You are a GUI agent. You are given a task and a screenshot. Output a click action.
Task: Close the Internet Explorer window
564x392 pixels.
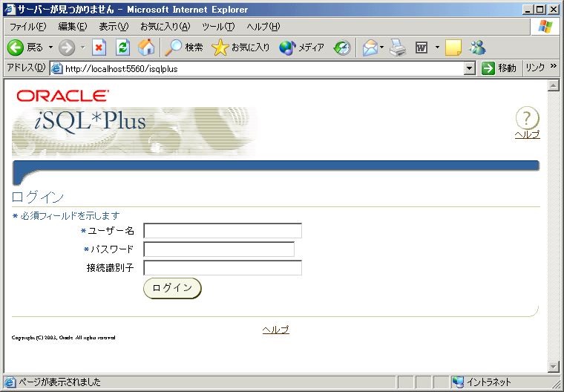click(x=553, y=10)
